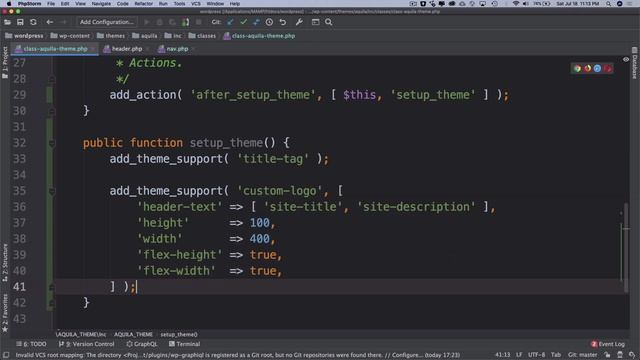640x360 pixels.
Task: Click the inspections eye icon in editor corner
Action: (x=626, y=60)
